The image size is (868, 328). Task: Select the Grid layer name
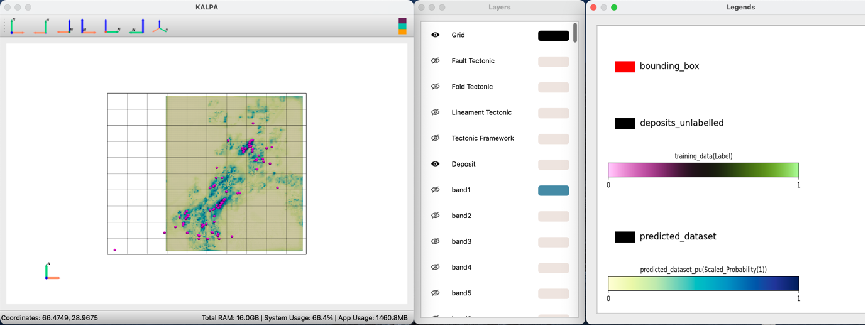(x=459, y=35)
